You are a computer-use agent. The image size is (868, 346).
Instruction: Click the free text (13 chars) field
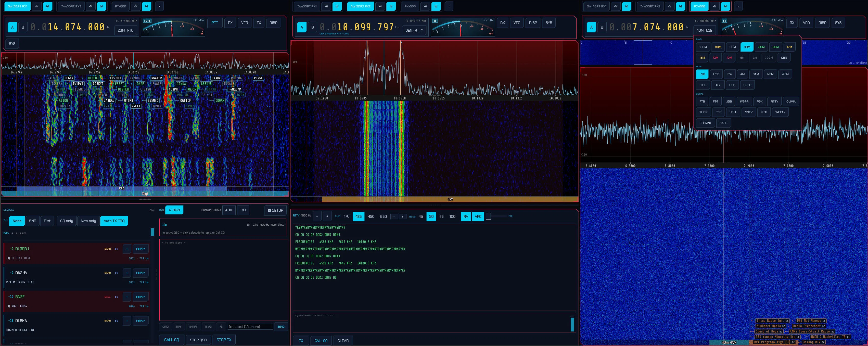point(250,327)
